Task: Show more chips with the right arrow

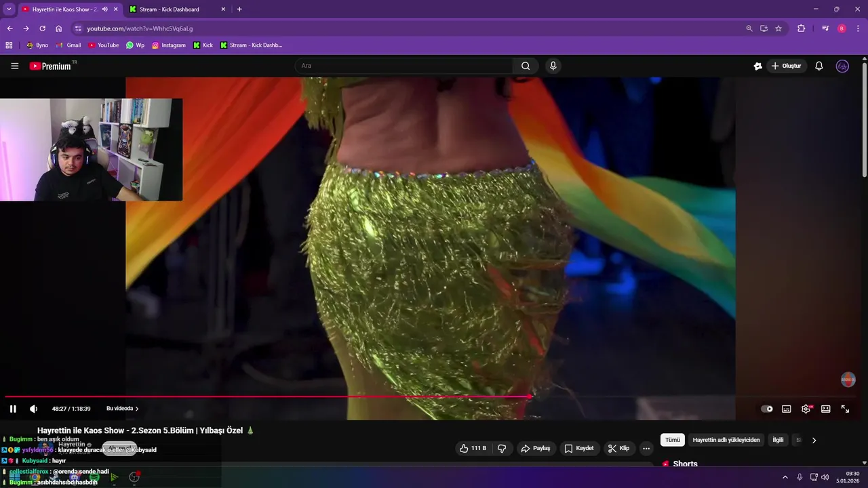Action: click(x=814, y=440)
